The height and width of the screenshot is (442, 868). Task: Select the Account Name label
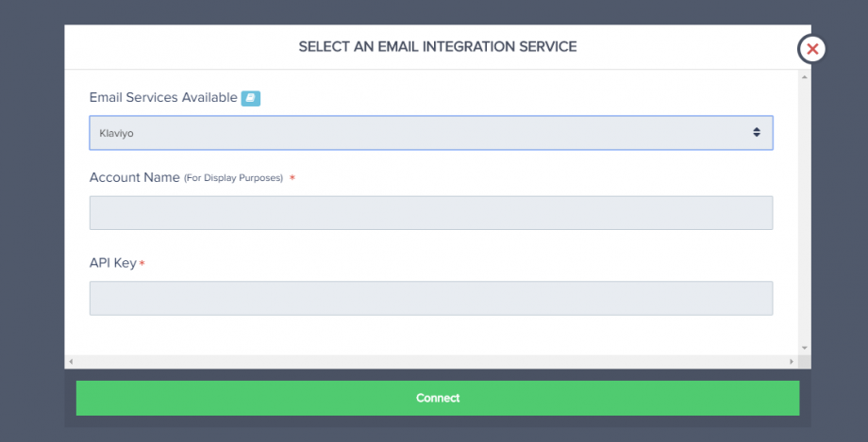134,177
